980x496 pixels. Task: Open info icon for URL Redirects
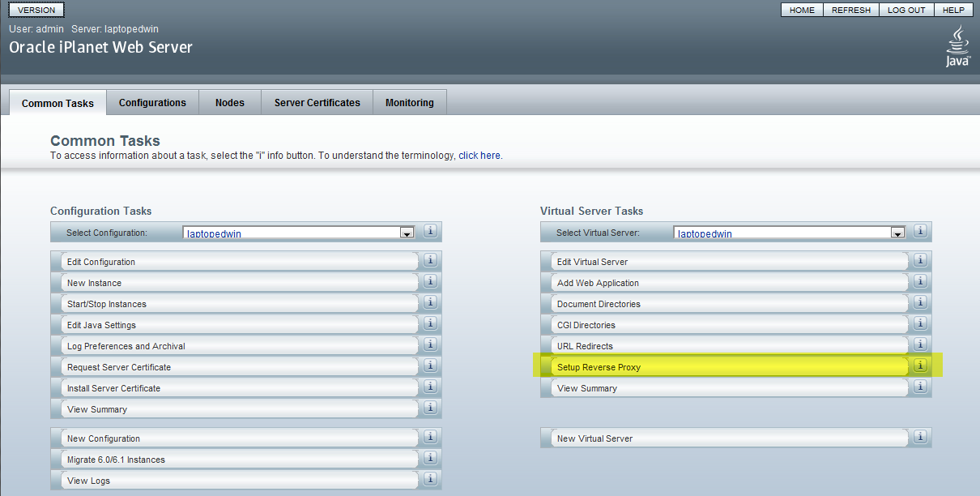[920, 344]
